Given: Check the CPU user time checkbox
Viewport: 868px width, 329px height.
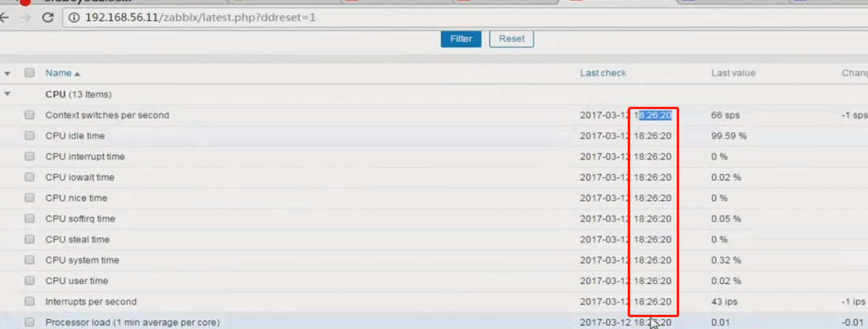Looking at the screenshot, I should pyautogui.click(x=29, y=281).
